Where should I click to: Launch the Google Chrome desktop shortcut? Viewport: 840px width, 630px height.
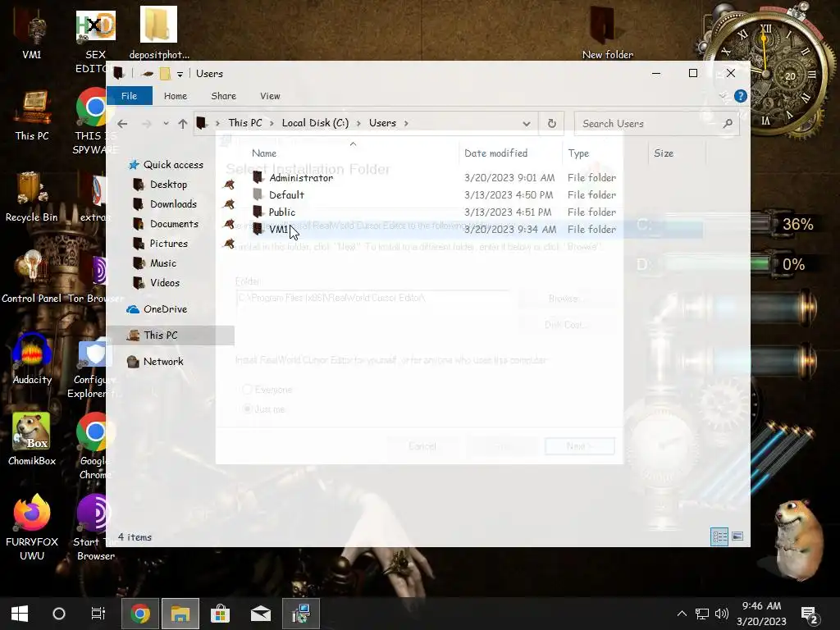(95, 445)
